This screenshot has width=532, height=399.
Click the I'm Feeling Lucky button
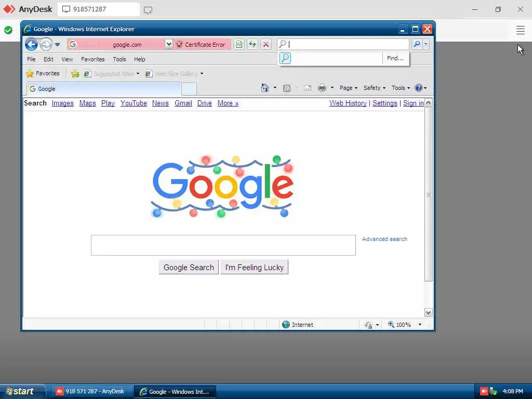(x=255, y=268)
